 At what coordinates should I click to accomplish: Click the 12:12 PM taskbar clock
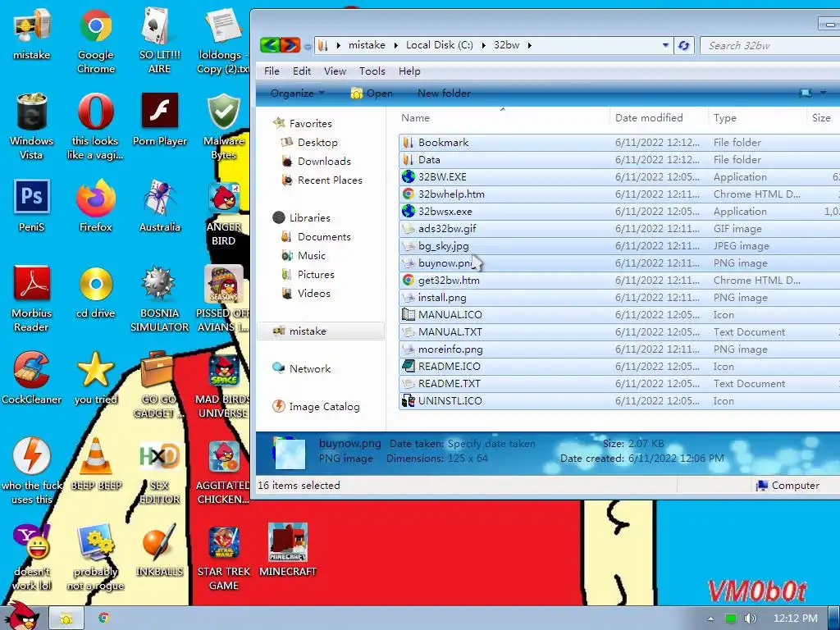point(796,619)
